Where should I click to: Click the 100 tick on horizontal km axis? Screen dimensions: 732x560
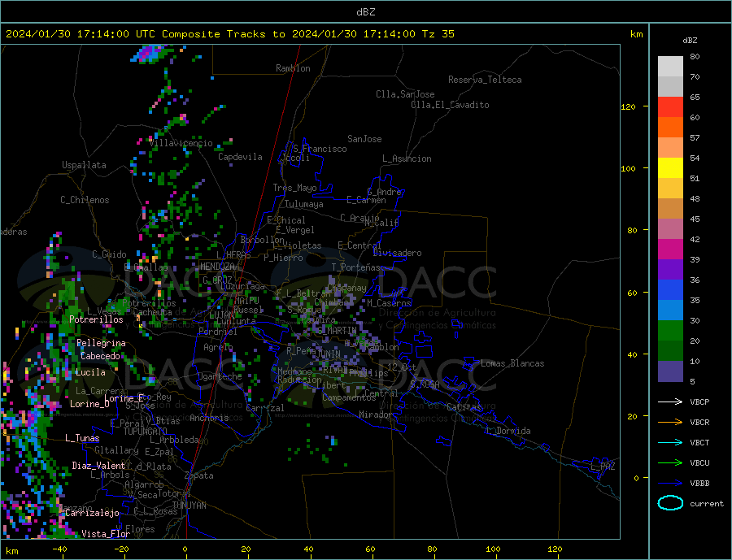[x=493, y=549]
